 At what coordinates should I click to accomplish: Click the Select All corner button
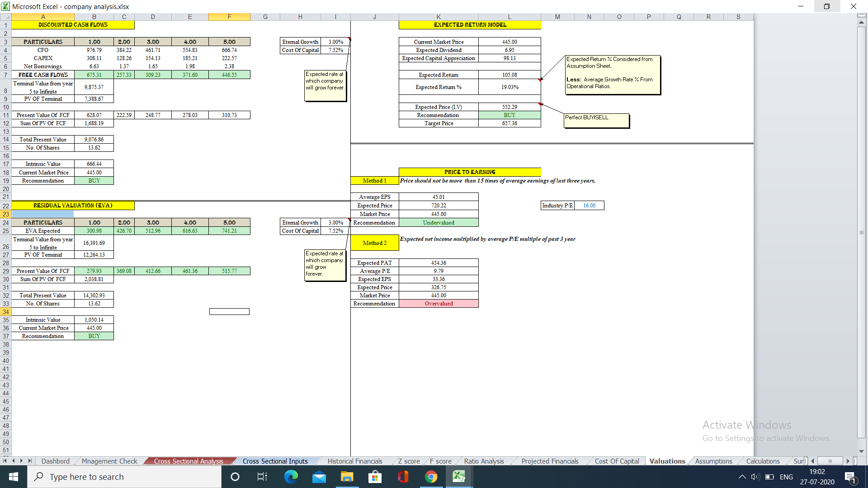point(5,17)
